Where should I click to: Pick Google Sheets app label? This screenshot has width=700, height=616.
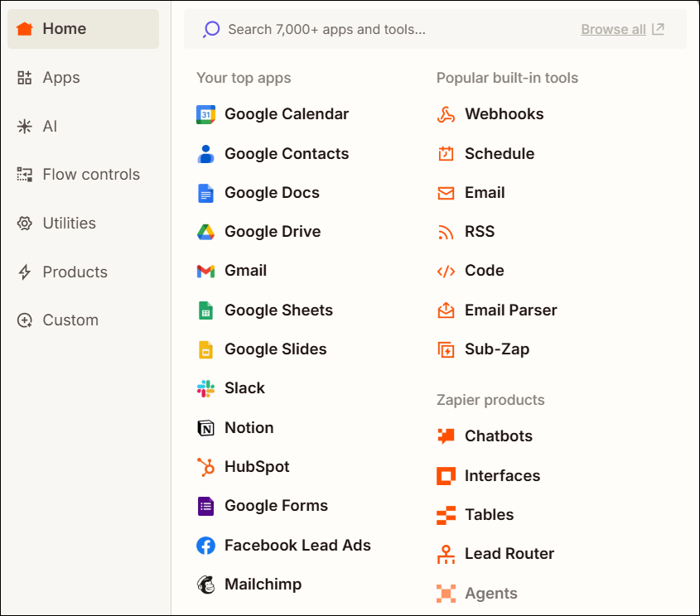(x=278, y=310)
